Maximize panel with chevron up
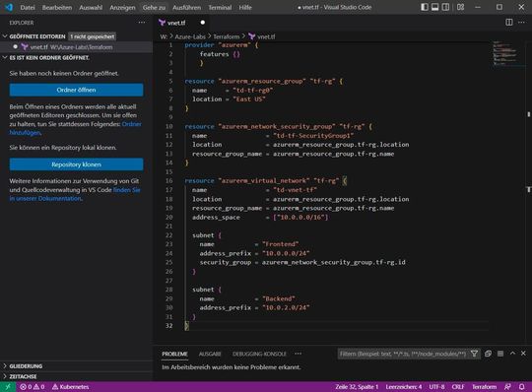 (x=512, y=354)
